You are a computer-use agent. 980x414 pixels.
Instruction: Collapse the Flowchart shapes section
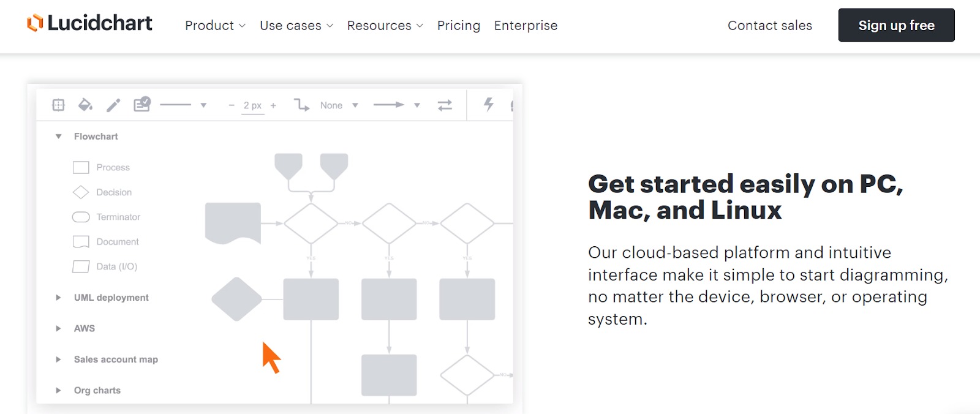click(x=59, y=137)
